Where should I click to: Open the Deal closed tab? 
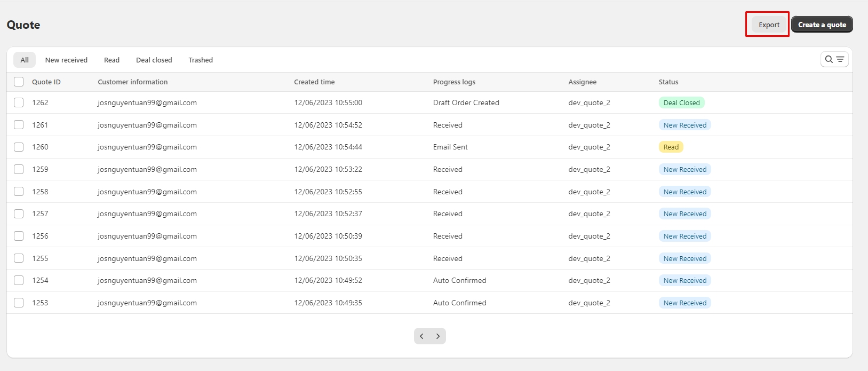(154, 60)
